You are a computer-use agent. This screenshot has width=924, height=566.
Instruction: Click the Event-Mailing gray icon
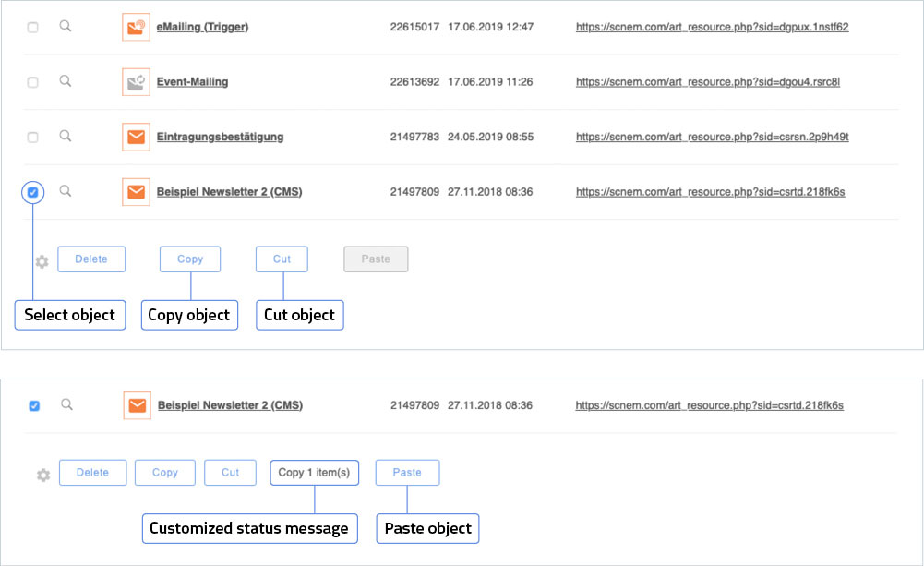tap(136, 82)
